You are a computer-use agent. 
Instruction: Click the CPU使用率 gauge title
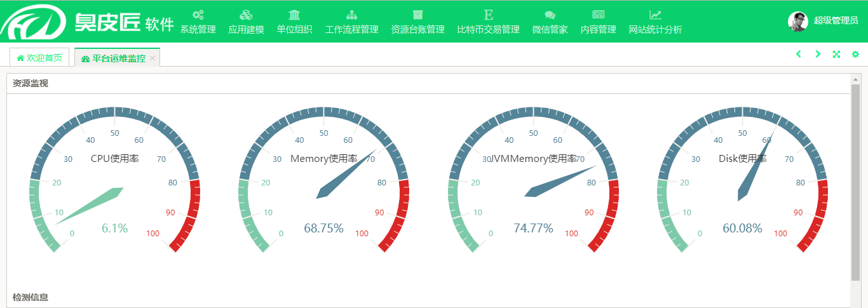coord(115,158)
